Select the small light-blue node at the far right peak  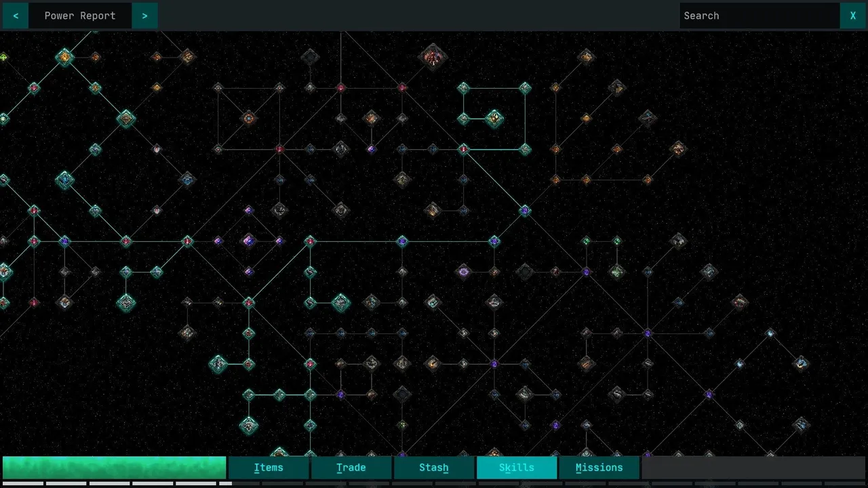tap(770, 333)
